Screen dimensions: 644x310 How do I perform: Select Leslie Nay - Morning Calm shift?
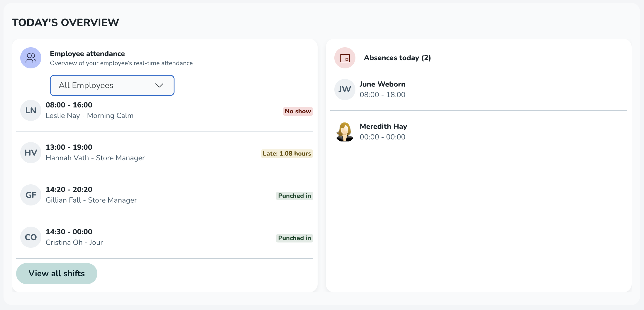tap(89, 116)
